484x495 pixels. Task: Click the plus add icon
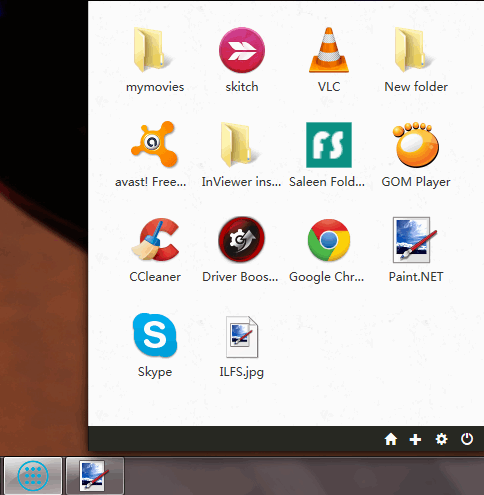(x=415, y=439)
